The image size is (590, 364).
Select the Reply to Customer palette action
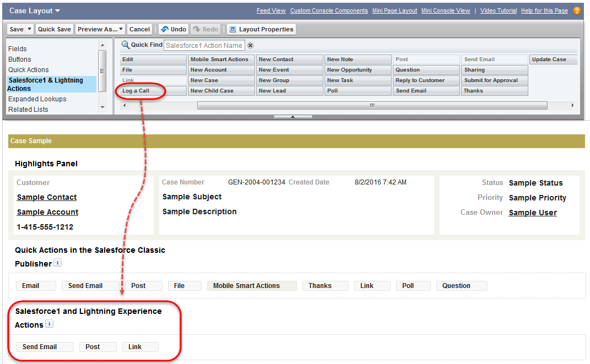[x=426, y=80]
